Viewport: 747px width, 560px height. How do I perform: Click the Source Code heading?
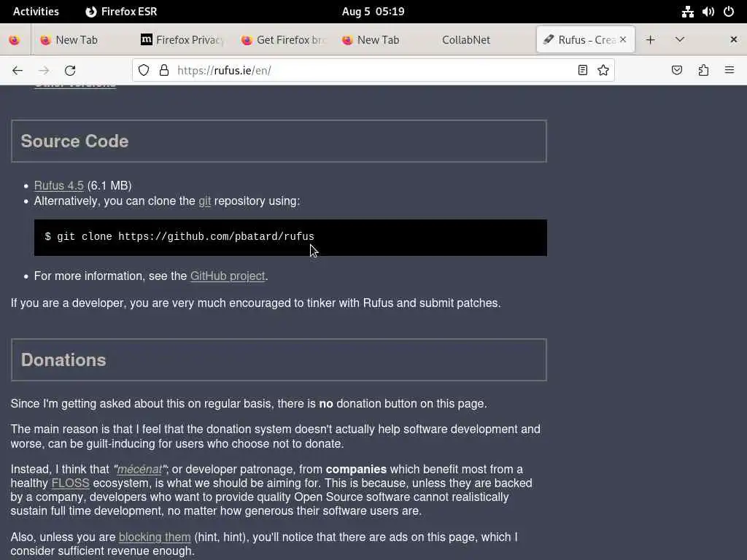point(74,141)
